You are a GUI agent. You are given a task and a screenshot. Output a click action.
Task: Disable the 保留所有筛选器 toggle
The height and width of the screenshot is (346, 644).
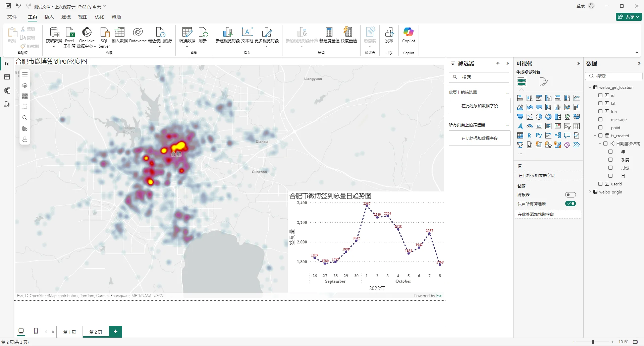[570, 204]
